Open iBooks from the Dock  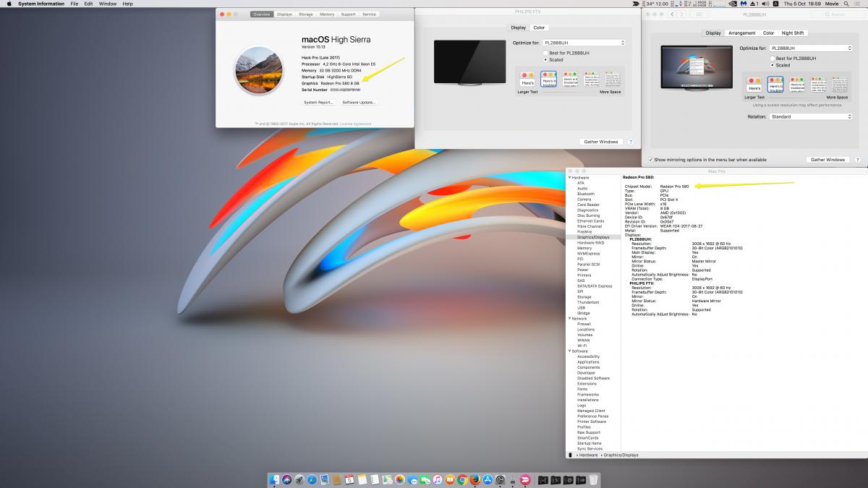click(450, 479)
